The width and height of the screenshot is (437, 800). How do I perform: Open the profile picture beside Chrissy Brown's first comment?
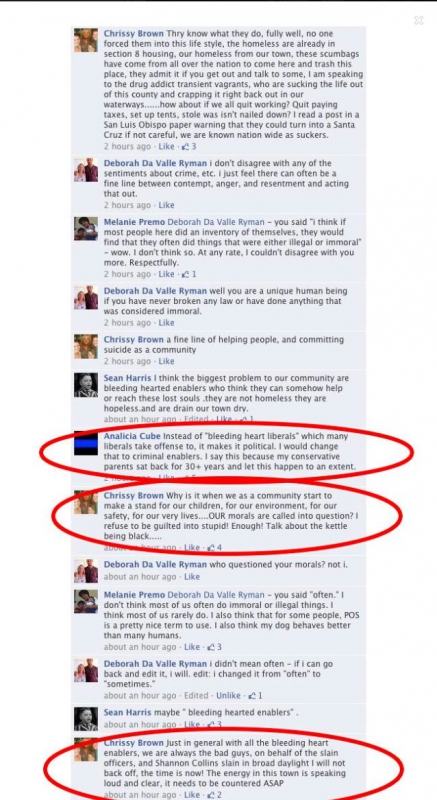pyautogui.click(x=86, y=40)
